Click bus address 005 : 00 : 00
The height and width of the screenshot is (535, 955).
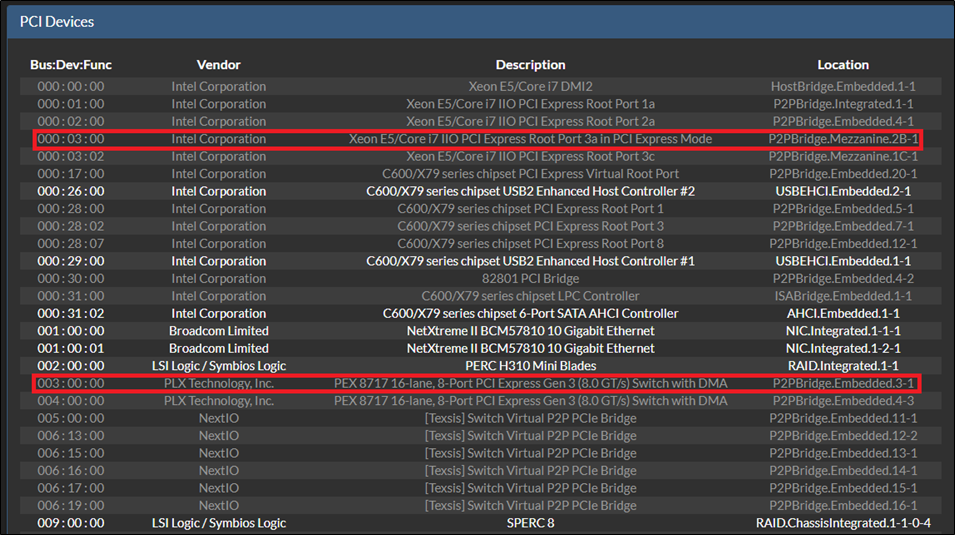click(x=71, y=419)
